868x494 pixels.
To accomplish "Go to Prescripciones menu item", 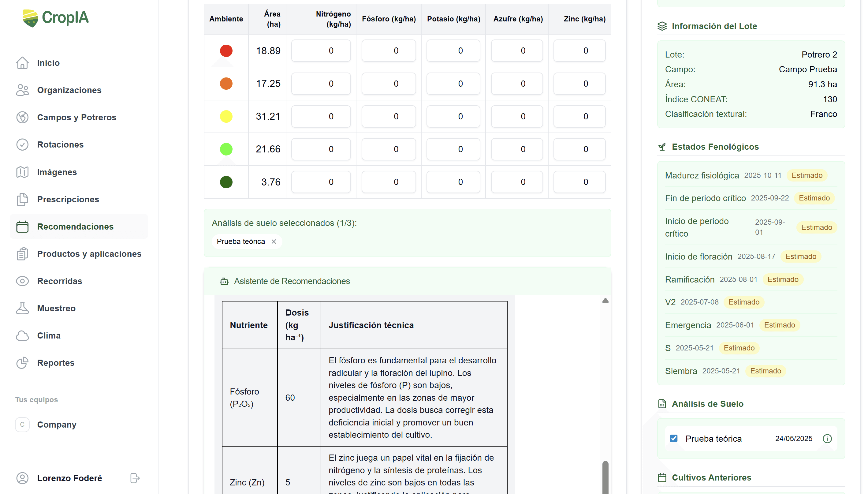I will [x=68, y=199].
